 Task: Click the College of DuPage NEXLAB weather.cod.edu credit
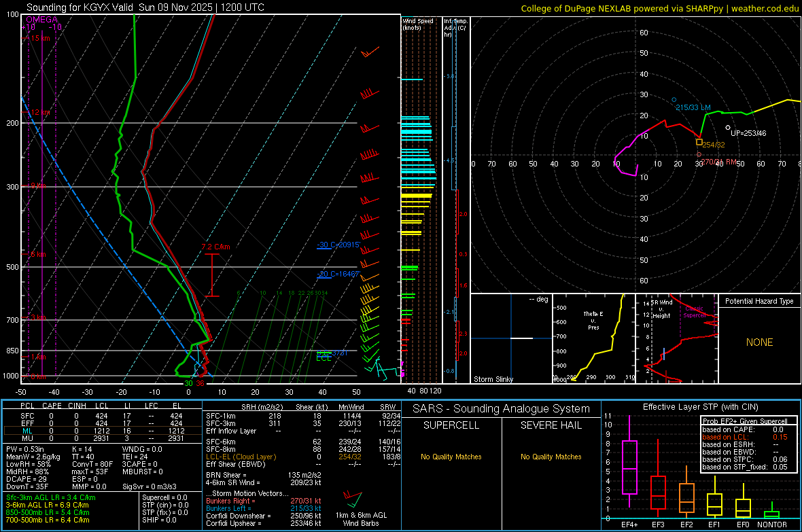[x=660, y=8]
